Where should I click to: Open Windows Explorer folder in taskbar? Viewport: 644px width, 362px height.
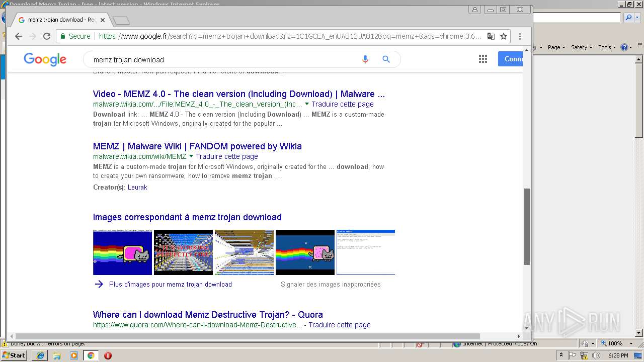tap(57, 355)
